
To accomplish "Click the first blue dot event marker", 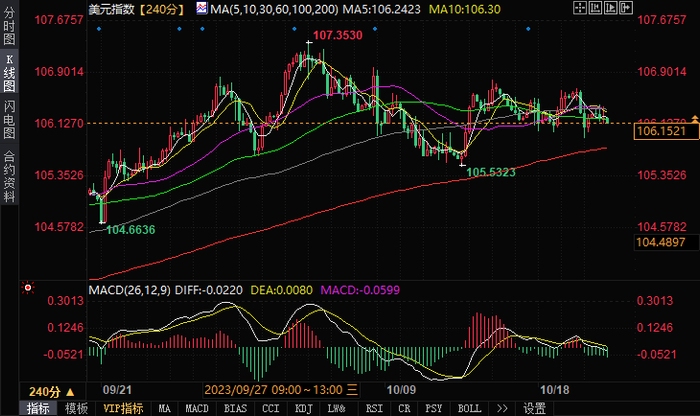I will tap(99, 29).
